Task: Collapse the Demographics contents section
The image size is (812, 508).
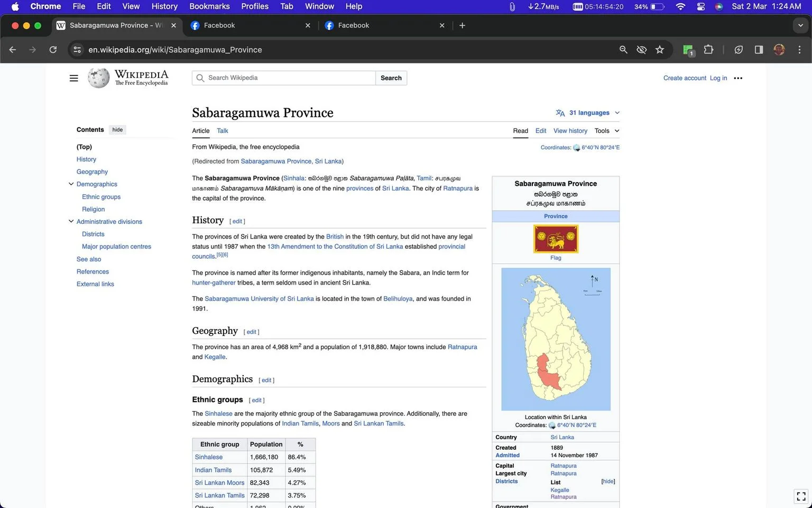Action: 71,184
